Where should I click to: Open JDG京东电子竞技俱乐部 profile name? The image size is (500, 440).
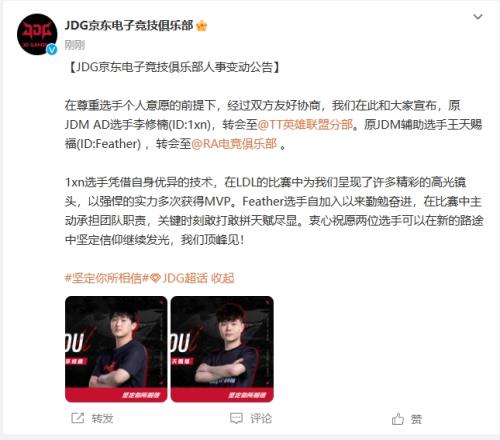coord(129,26)
